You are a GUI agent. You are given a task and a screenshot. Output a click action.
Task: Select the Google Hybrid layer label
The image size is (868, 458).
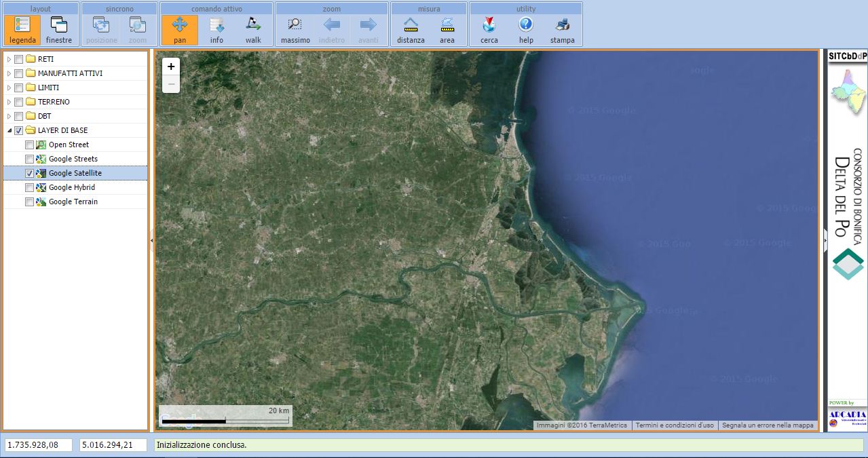click(x=72, y=187)
